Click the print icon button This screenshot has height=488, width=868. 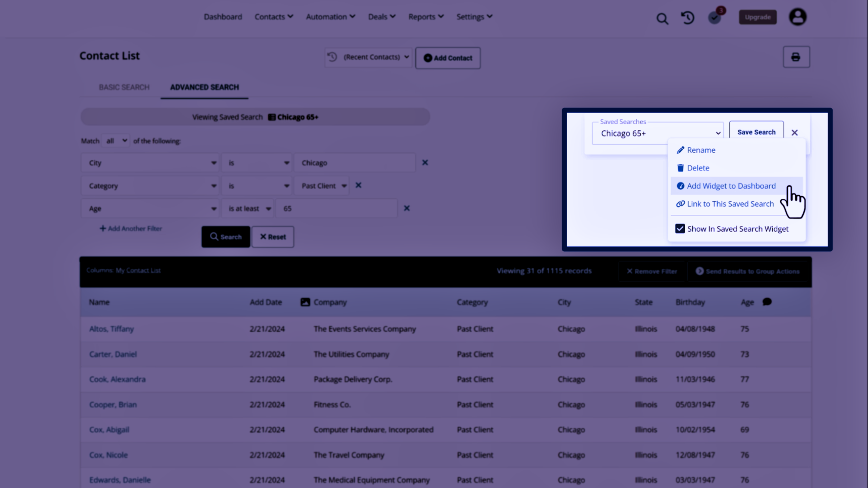(x=796, y=57)
